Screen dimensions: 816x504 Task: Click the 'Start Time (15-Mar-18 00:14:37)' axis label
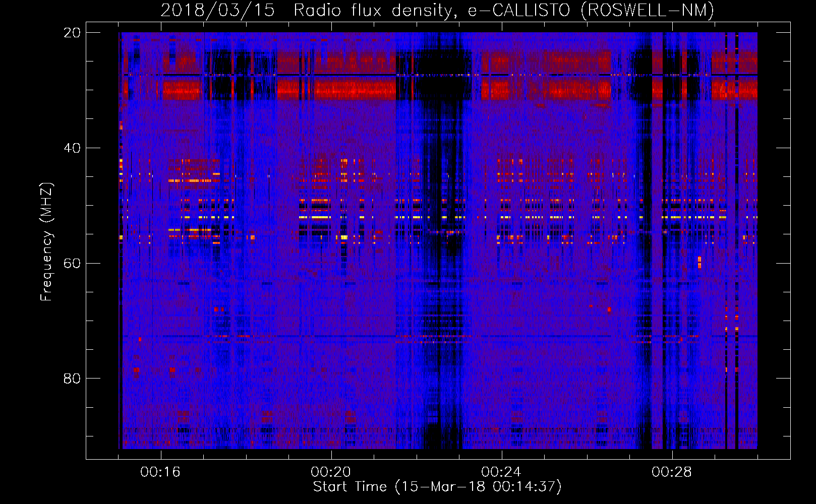pyautogui.click(x=437, y=487)
